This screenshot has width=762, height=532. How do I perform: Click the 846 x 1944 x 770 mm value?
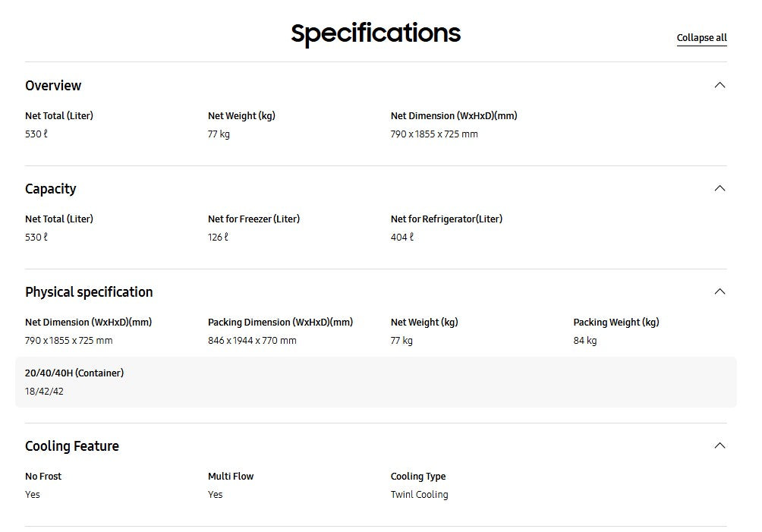coord(252,341)
